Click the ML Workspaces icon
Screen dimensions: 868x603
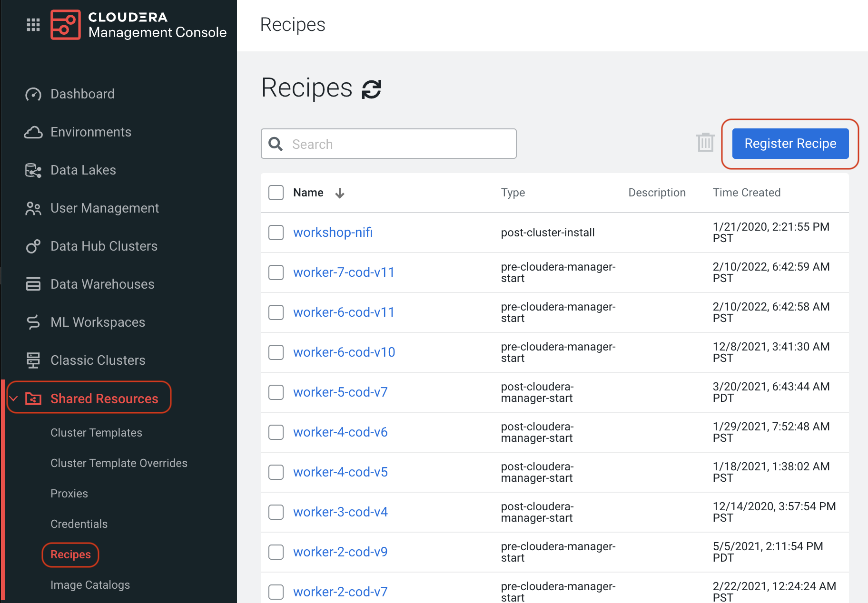(x=33, y=322)
